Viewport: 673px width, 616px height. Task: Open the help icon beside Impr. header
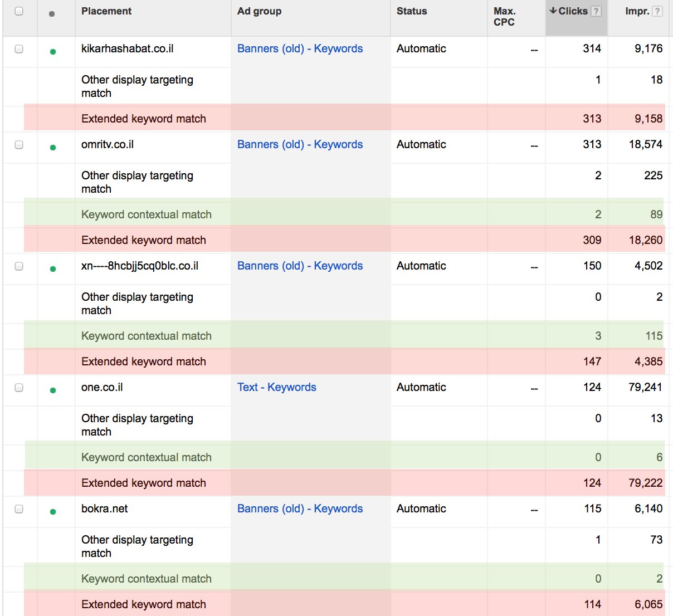(657, 11)
